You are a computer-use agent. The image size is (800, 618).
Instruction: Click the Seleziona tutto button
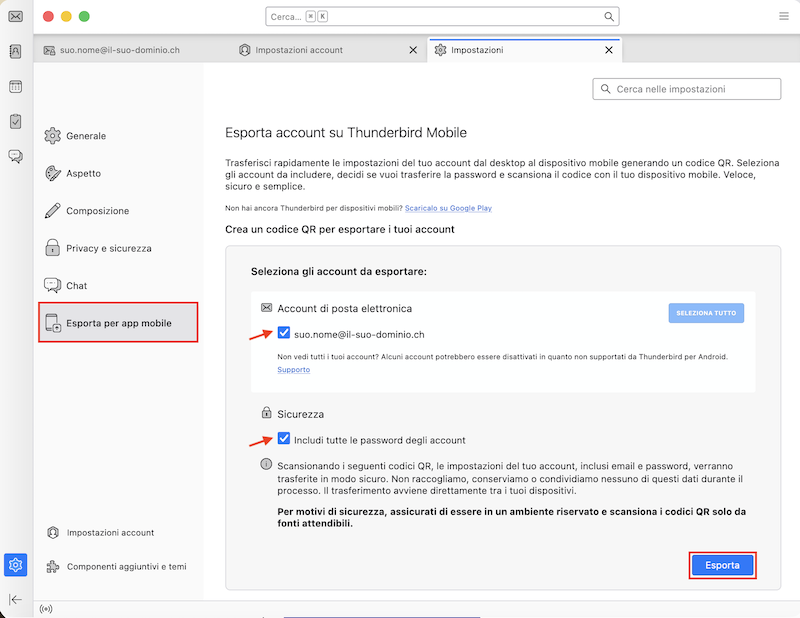point(706,313)
